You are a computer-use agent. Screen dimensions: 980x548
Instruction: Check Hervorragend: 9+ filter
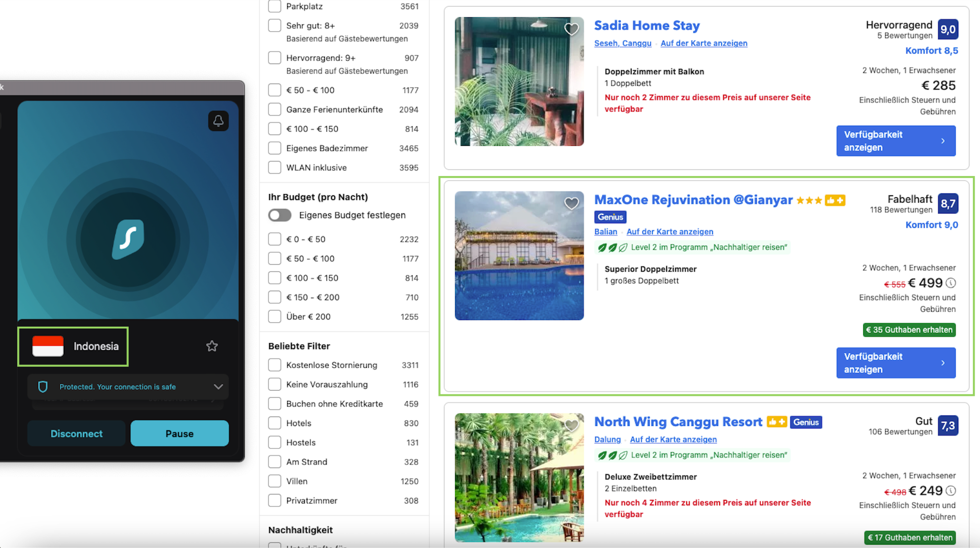(x=275, y=58)
